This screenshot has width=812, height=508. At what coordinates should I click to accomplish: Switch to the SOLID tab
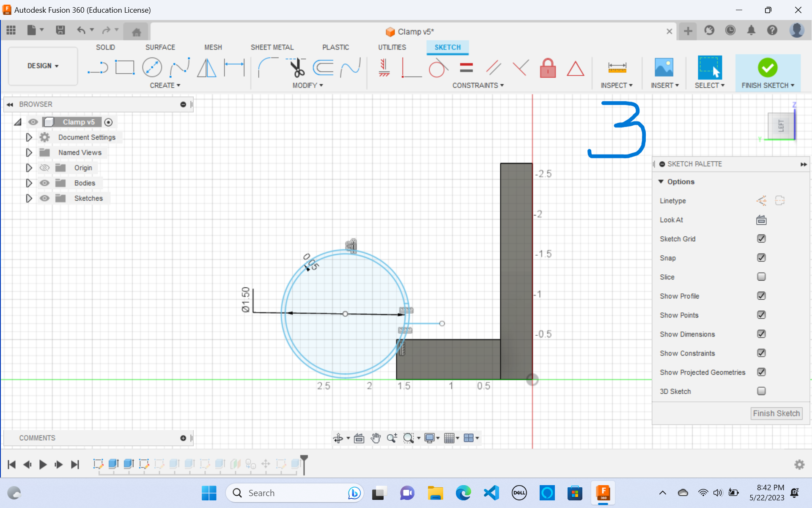tap(105, 47)
